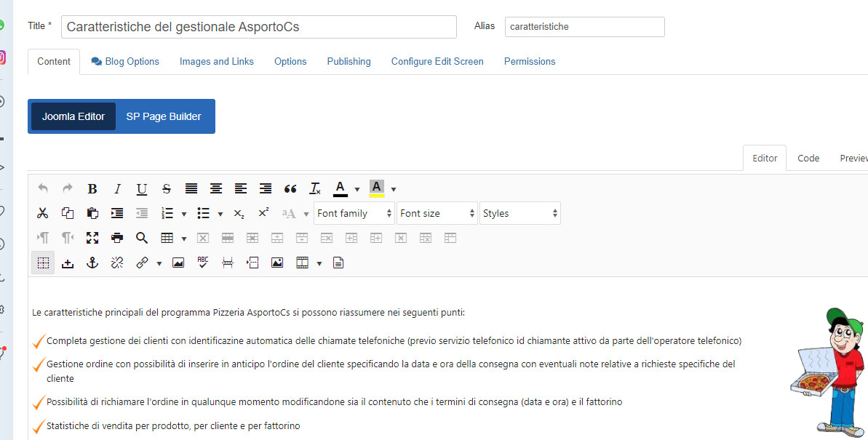The width and height of the screenshot is (868, 440).
Task: Open the Publishing tab
Action: 349,62
